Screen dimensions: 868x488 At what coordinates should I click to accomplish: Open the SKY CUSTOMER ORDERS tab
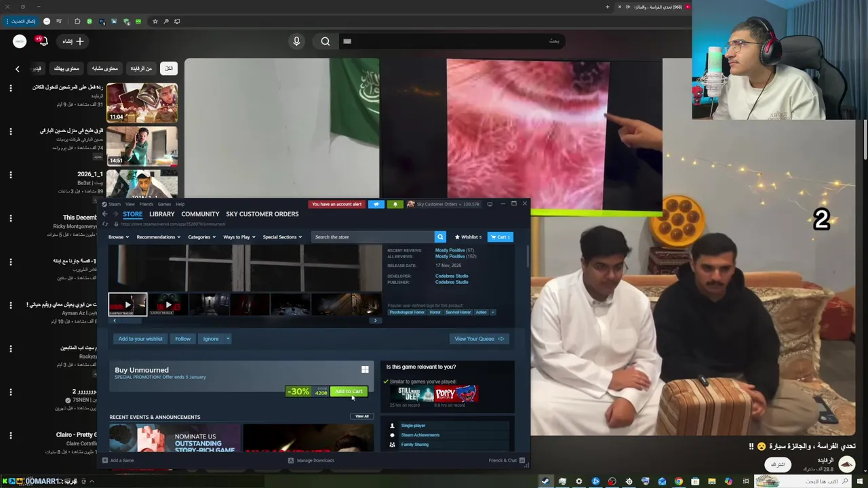(262, 214)
